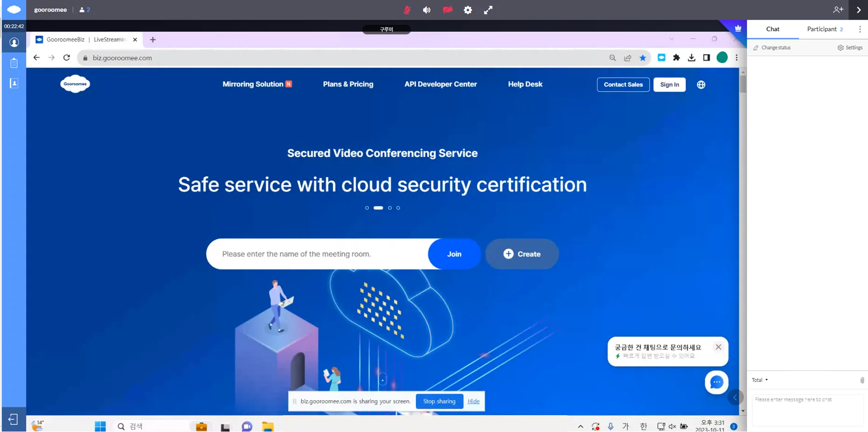
Task: Open the chat panel more options menu
Action: click(x=860, y=29)
